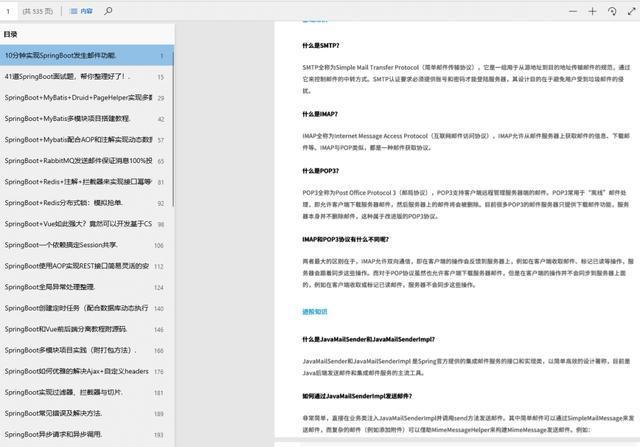Screen dimensions: 640x447
Task: Toggle the 内容 contents panel button
Action: [81, 11]
